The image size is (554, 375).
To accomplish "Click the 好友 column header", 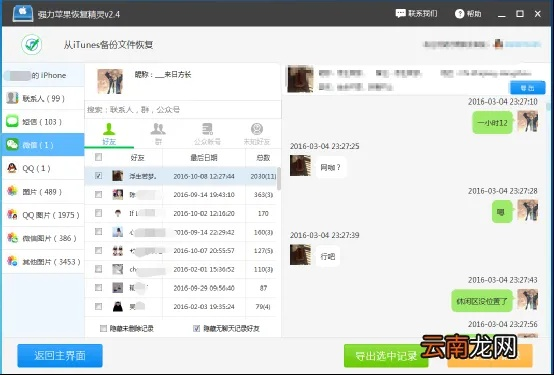I will pos(137,158).
